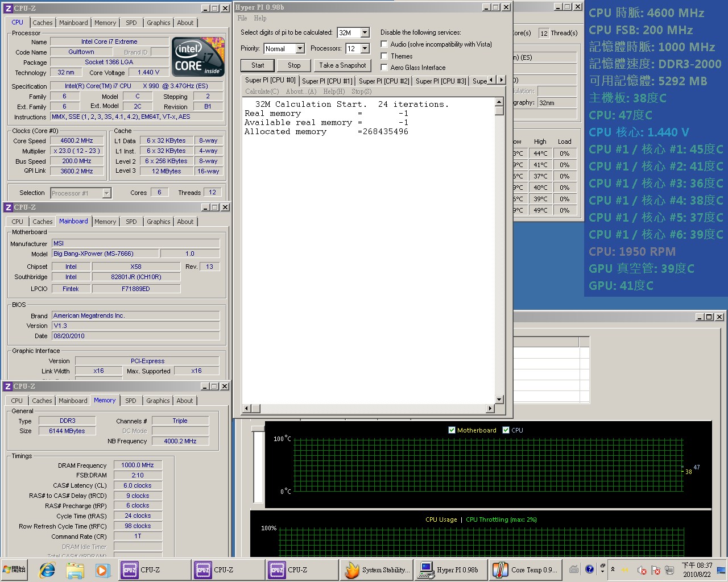Switch to Super PI [CPU #3] tab
This screenshot has height=582, width=728.
click(x=441, y=81)
